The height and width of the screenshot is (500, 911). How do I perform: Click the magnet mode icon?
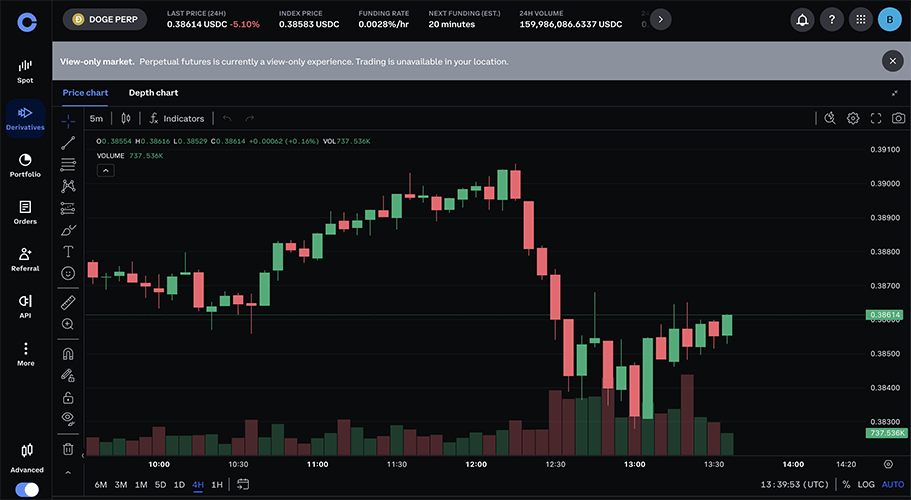tap(68, 353)
